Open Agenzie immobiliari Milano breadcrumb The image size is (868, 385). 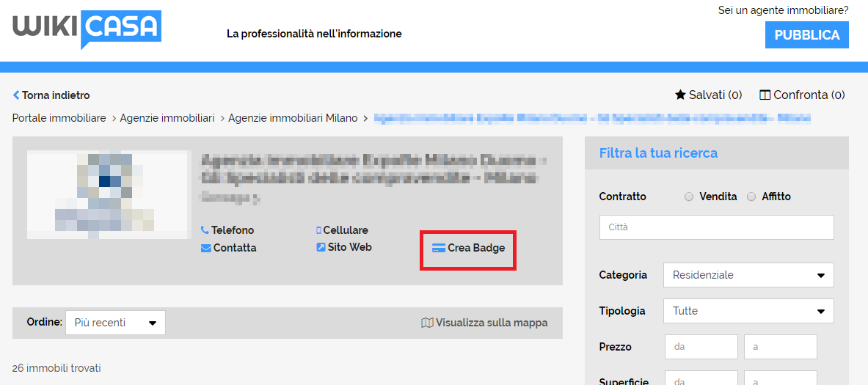point(293,118)
